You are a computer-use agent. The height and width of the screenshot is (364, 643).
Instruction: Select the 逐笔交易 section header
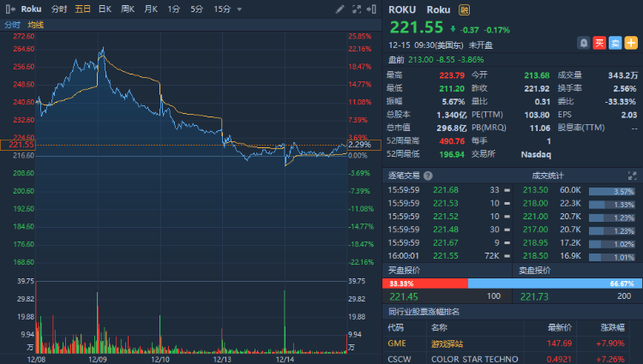point(404,176)
